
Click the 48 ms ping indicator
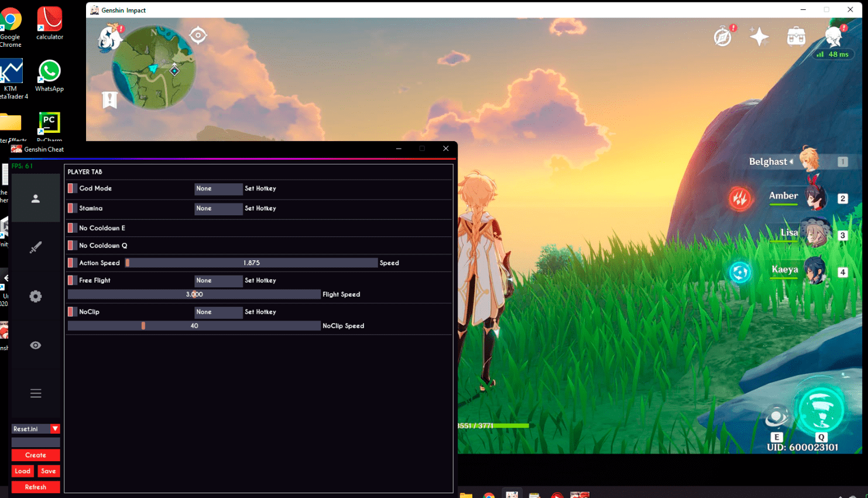(832, 54)
